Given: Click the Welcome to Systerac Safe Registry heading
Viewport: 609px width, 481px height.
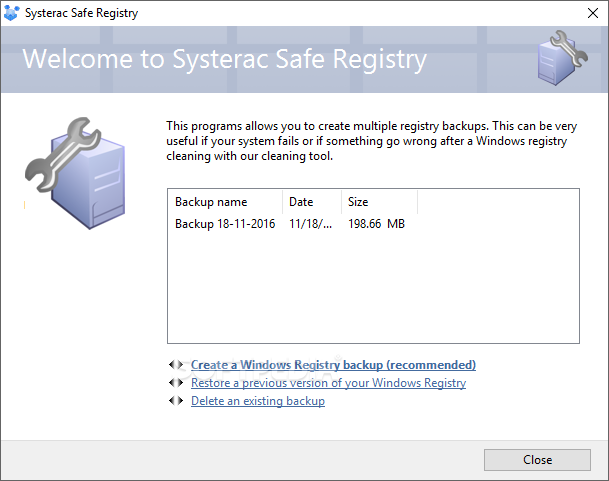Looking at the screenshot, I should (x=224, y=59).
